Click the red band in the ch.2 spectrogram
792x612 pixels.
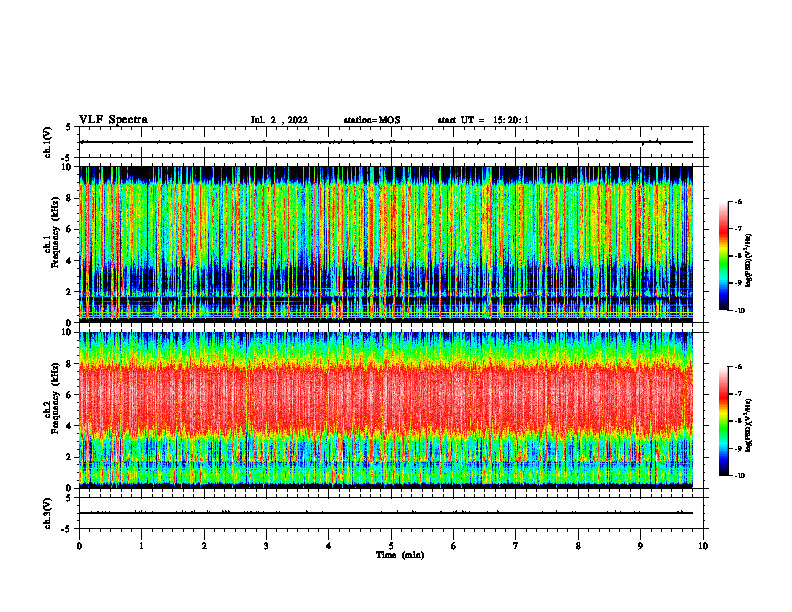(386, 399)
